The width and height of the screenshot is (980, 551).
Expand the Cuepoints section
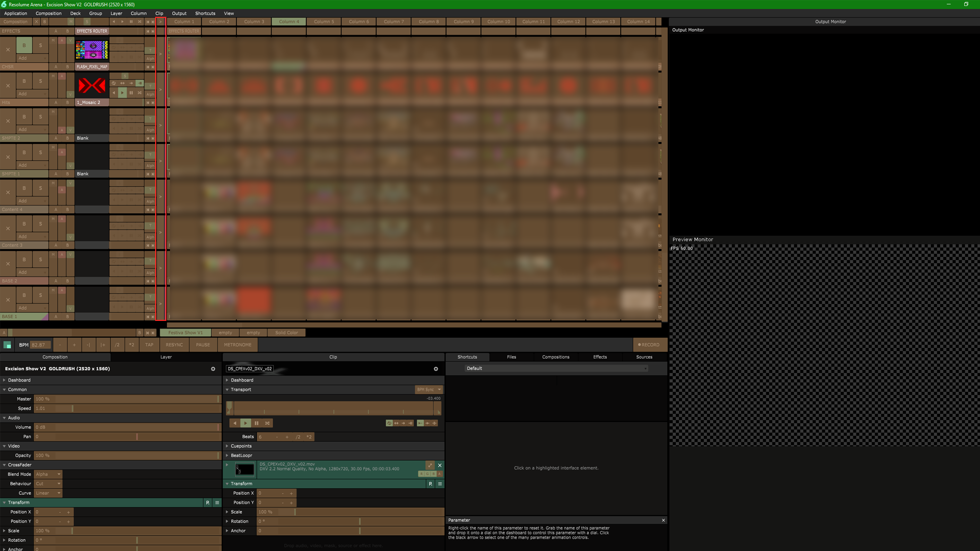point(240,446)
